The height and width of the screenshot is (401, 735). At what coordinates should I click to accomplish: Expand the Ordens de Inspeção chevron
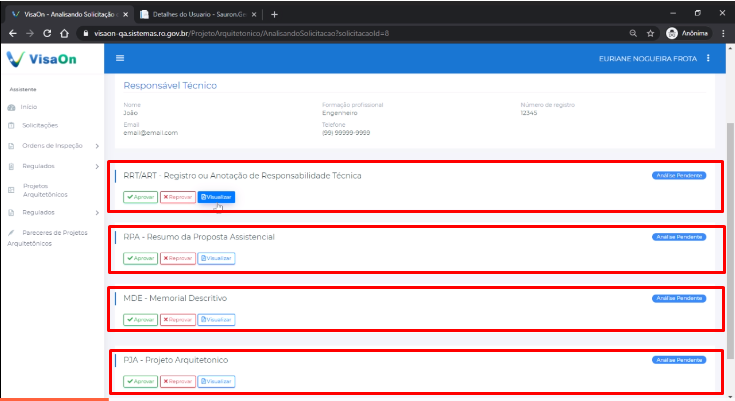point(97,146)
